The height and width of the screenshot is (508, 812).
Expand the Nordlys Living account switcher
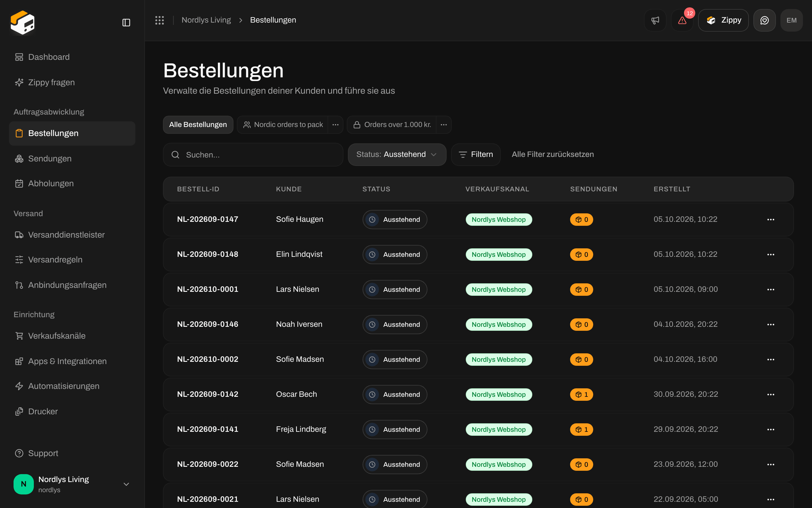coord(72,484)
